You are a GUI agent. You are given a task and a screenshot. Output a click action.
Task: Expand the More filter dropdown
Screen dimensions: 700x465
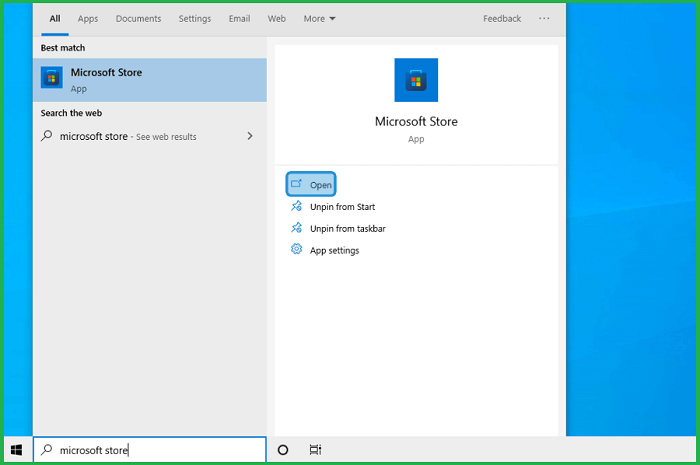[x=319, y=19]
